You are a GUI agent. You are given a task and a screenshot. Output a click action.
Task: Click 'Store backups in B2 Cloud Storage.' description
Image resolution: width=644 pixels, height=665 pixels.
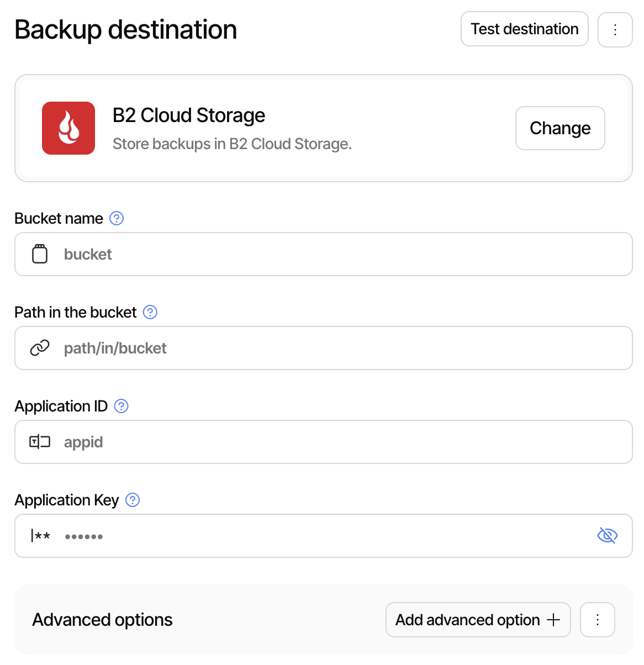click(x=232, y=144)
